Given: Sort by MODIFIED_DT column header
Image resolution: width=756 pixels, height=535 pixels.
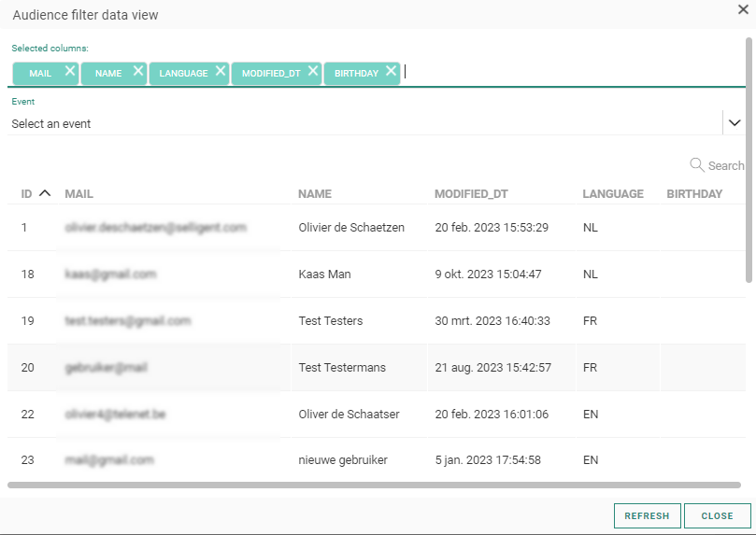Looking at the screenshot, I should click(x=471, y=194).
